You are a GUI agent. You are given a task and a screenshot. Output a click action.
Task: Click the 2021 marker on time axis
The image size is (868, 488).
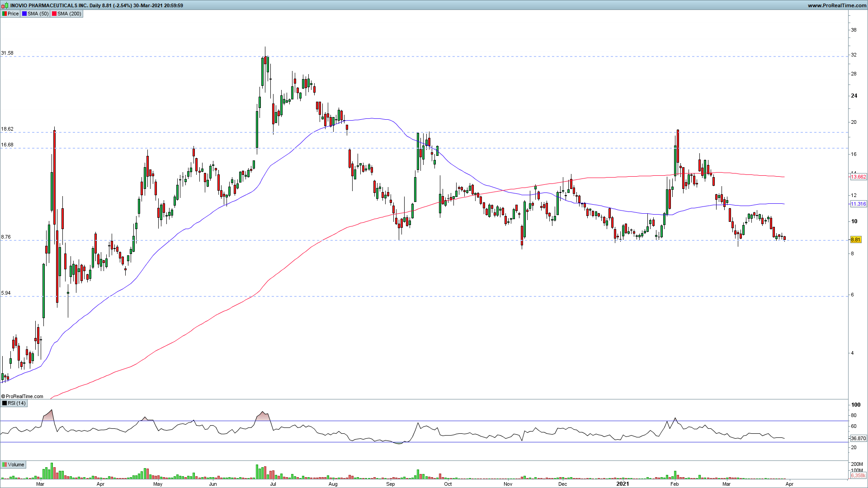[x=623, y=483]
